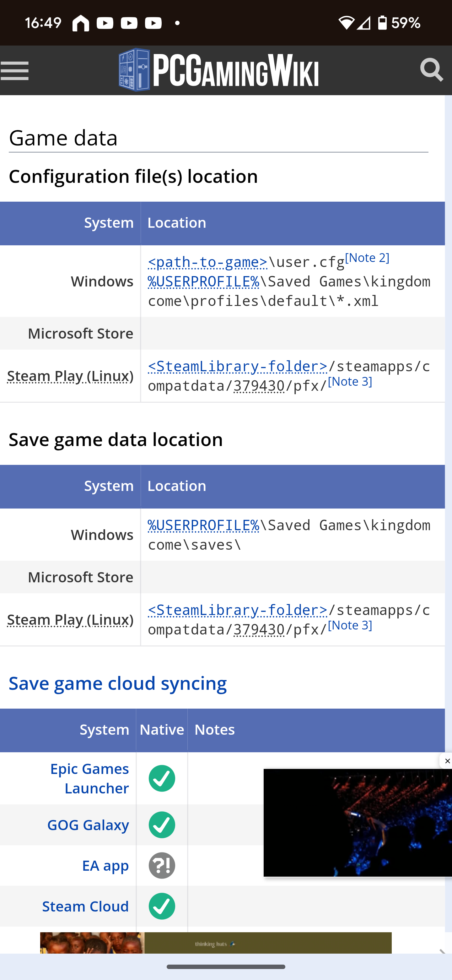Tap Note 3 reference in save game table
The width and height of the screenshot is (452, 980).
tap(350, 625)
